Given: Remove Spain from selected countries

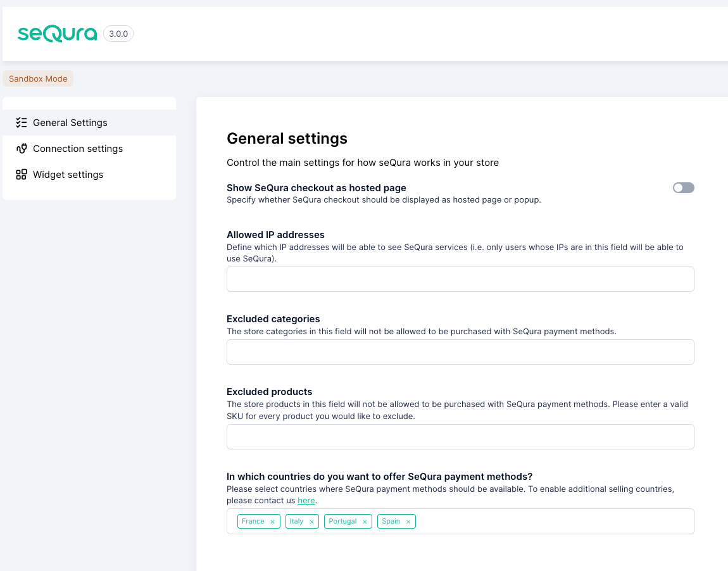Looking at the screenshot, I should pos(408,522).
